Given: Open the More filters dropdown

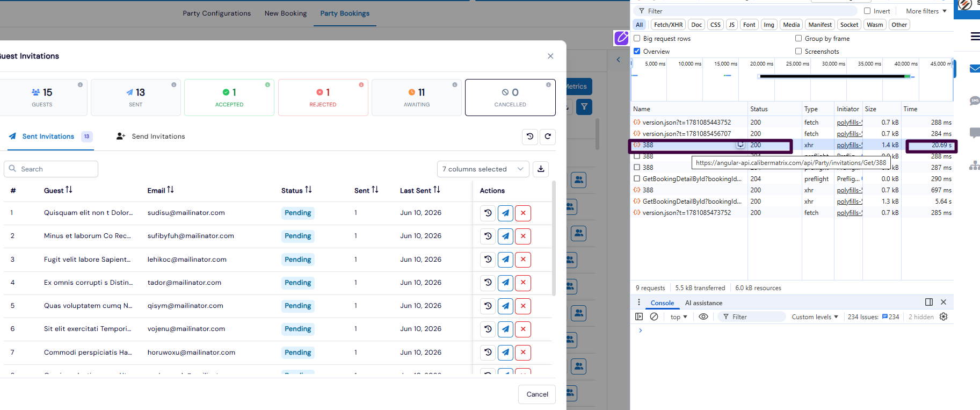Looking at the screenshot, I should tap(926, 11).
